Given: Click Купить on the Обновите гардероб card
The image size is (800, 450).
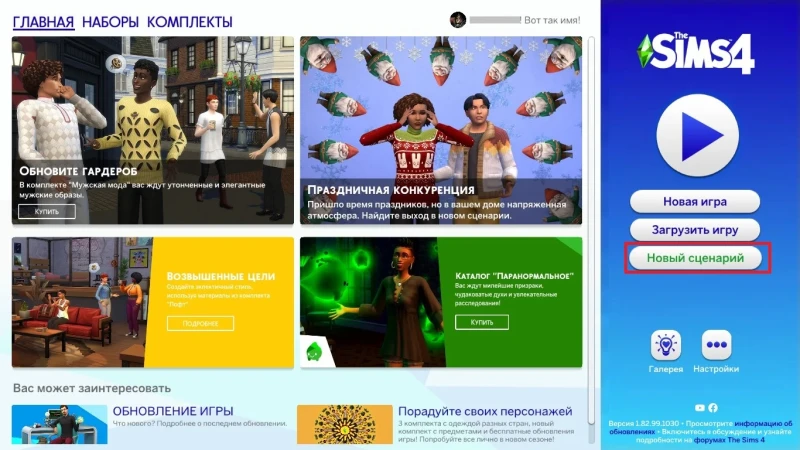Looking at the screenshot, I should (x=47, y=211).
